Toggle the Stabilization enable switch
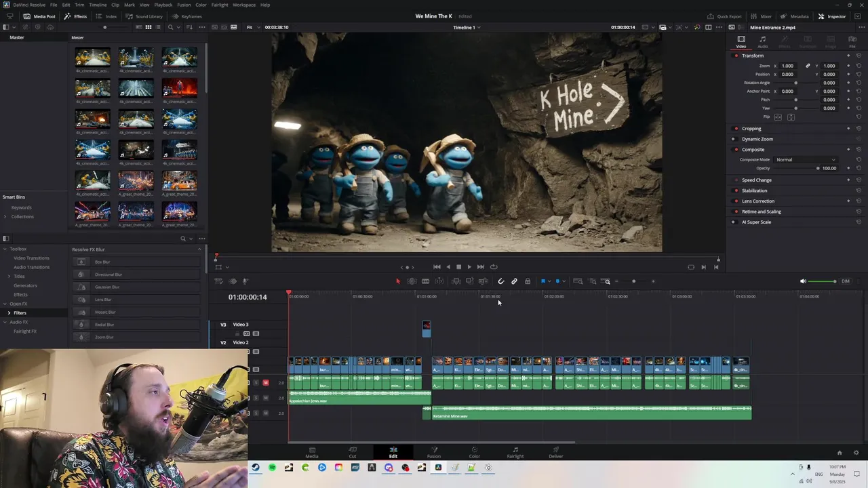Image resolution: width=868 pixels, height=488 pixels. [736, 190]
